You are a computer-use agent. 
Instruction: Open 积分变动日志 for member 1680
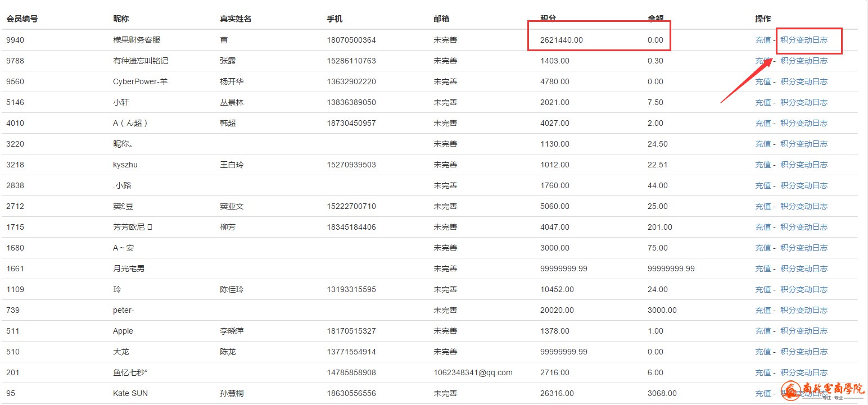point(804,248)
